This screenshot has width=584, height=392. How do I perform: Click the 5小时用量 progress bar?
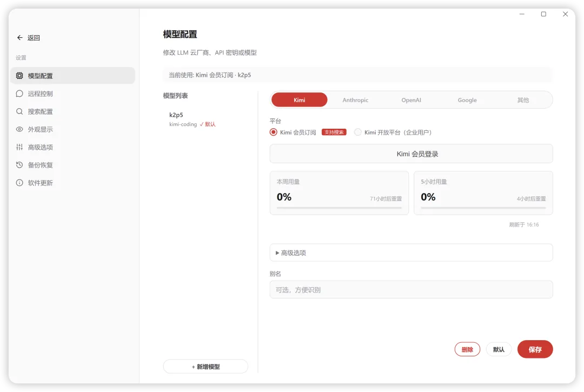point(483,208)
